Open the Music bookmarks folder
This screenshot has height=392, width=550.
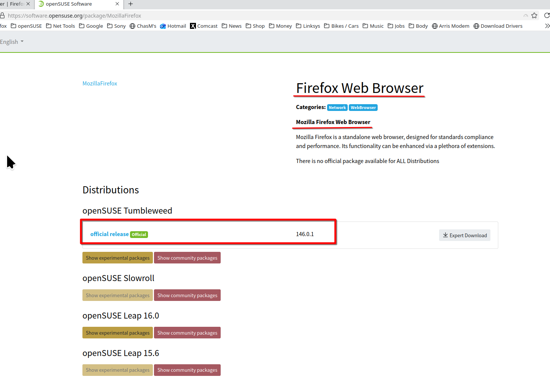click(373, 26)
